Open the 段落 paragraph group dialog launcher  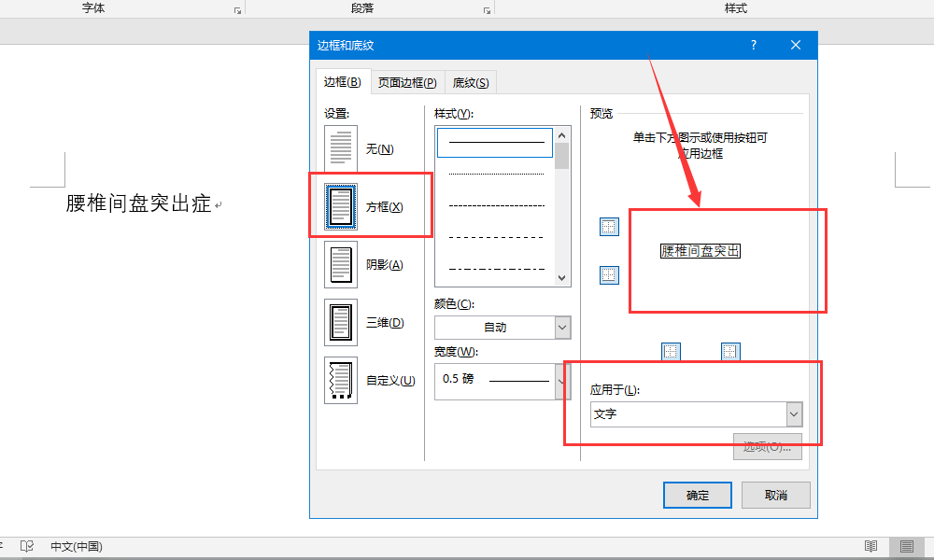[487, 10]
